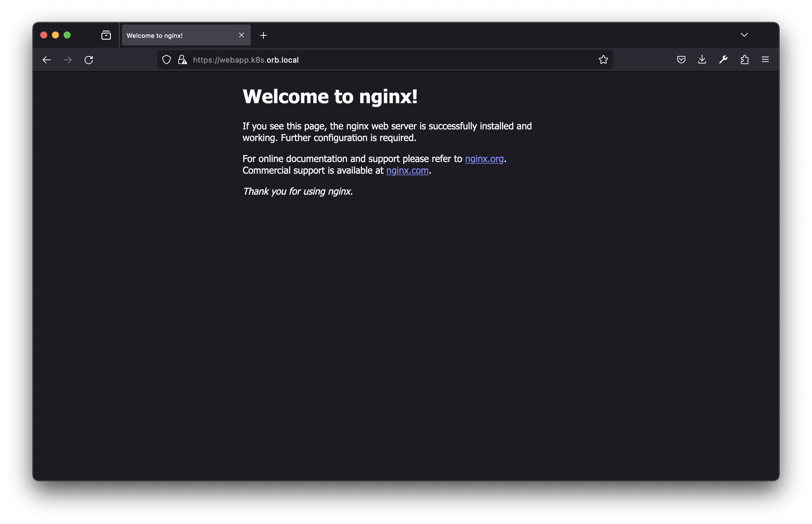Click the green fullscreen window button
This screenshot has width=812, height=524.
(67, 35)
